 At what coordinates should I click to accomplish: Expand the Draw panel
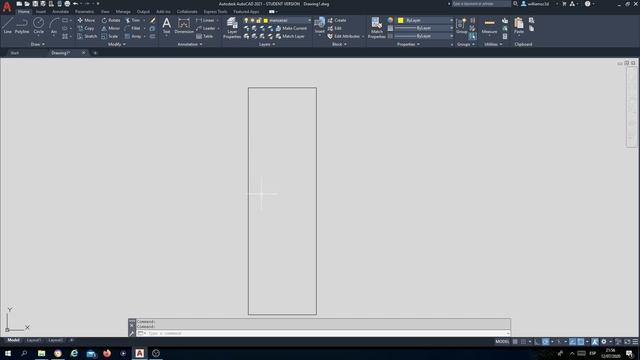click(x=38, y=44)
